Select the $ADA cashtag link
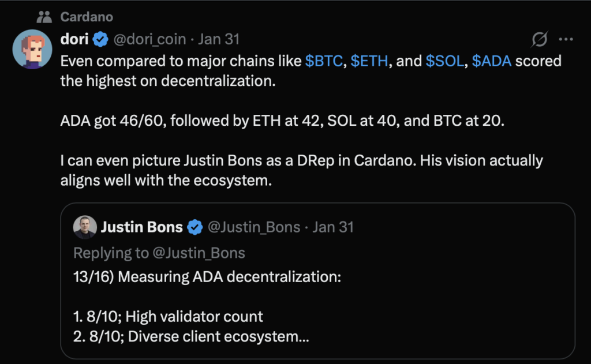Screen dimensions: 591x364 tap(492, 61)
